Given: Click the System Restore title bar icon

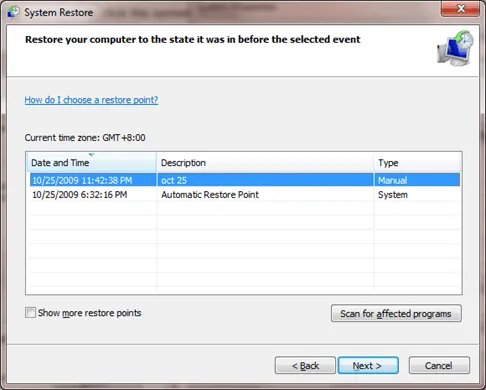Looking at the screenshot, I should (14, 12).
